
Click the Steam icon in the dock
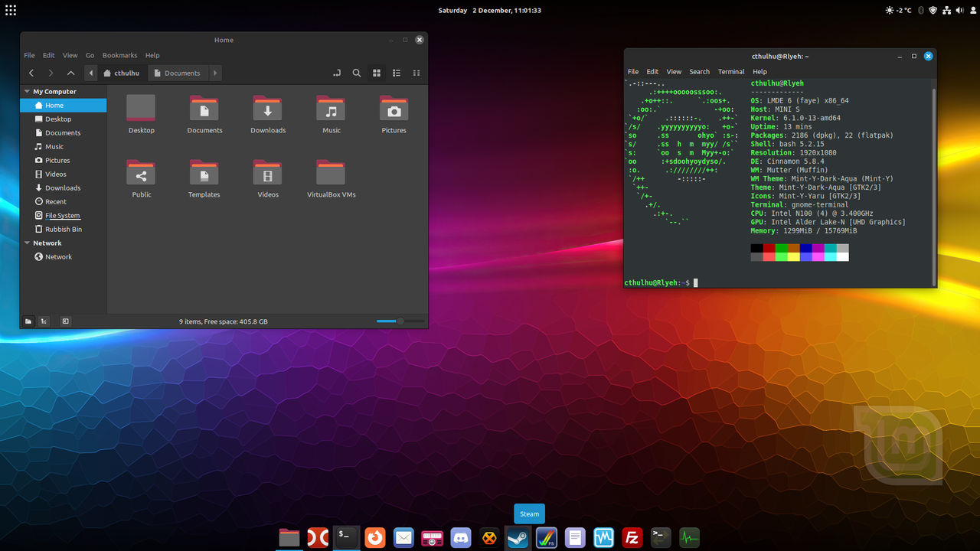tap(518, 538)
